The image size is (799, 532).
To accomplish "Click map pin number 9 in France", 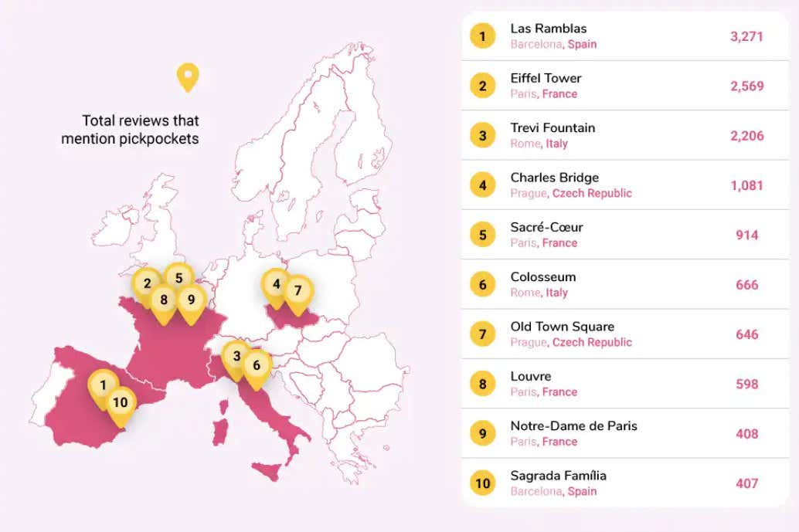I will click(x=191, y=299).
